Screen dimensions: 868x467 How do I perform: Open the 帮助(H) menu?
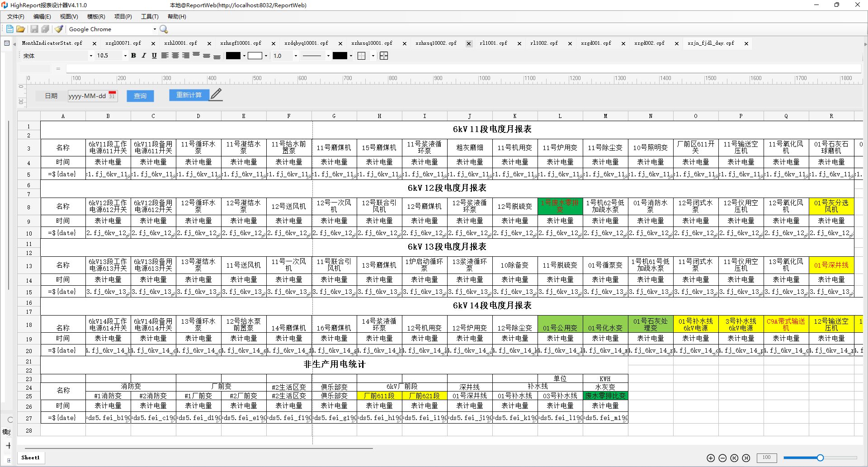point(177,17)
